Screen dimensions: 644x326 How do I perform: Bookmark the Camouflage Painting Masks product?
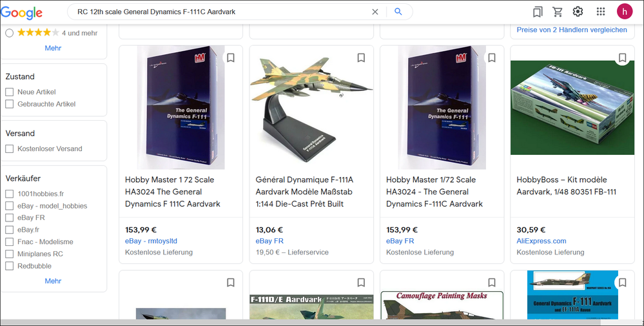point(492,282)
